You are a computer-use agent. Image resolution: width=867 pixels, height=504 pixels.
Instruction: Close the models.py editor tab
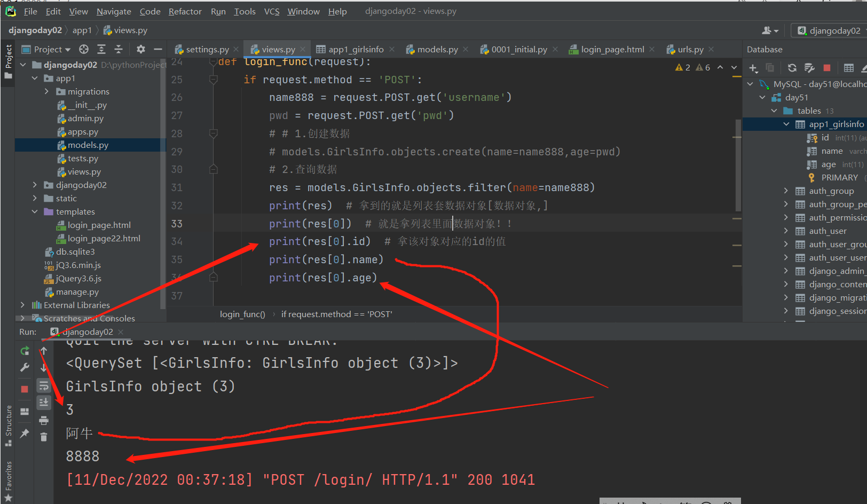[466, 49]
